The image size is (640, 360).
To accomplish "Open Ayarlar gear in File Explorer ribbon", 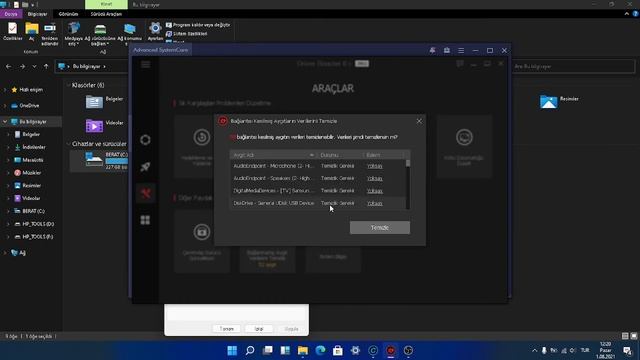I will pyautogui.click(x=155, y=31).
